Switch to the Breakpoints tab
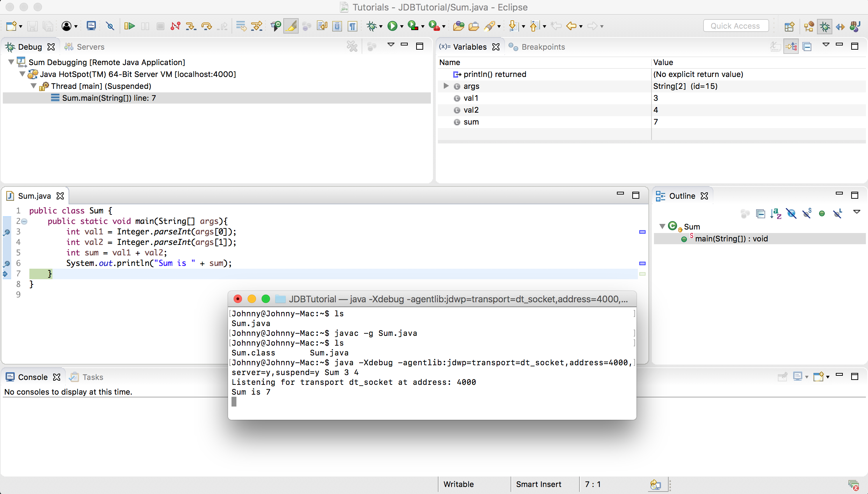The height and width of the screenshot is (494, 868). point(537,47)
